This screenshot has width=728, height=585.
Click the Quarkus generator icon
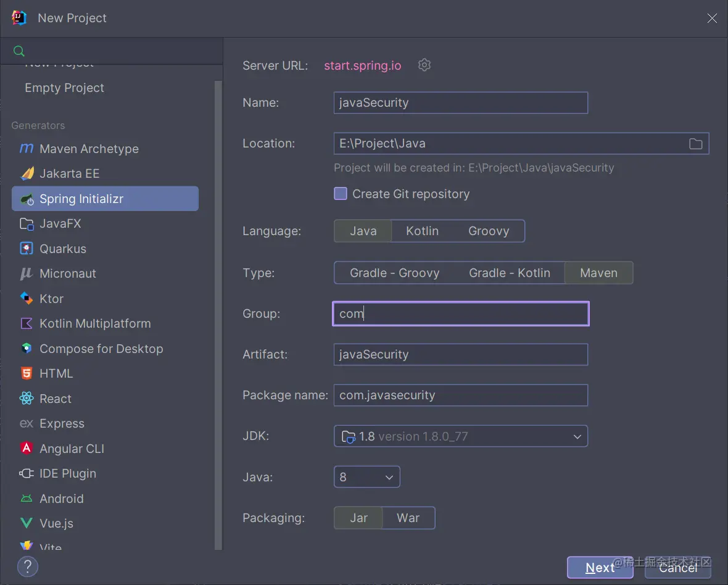[x=27, y=249]
